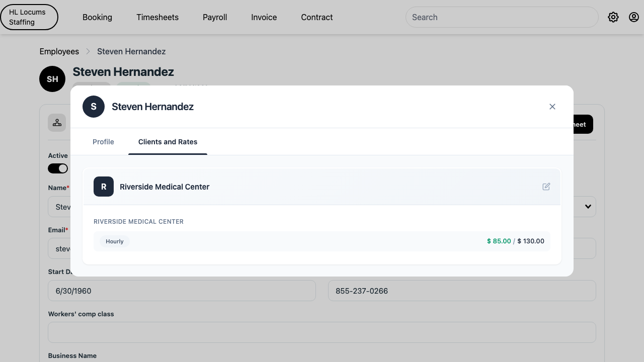Click the $ 130.00 bill rate
Screen dimensions: 644x362
[x=531, y=241]
